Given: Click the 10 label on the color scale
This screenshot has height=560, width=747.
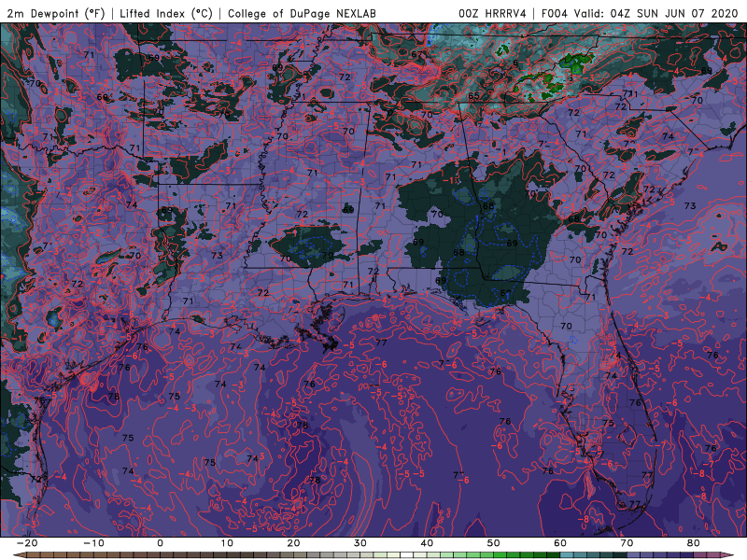Looking at the screenshot, I should tap(227, 543).
